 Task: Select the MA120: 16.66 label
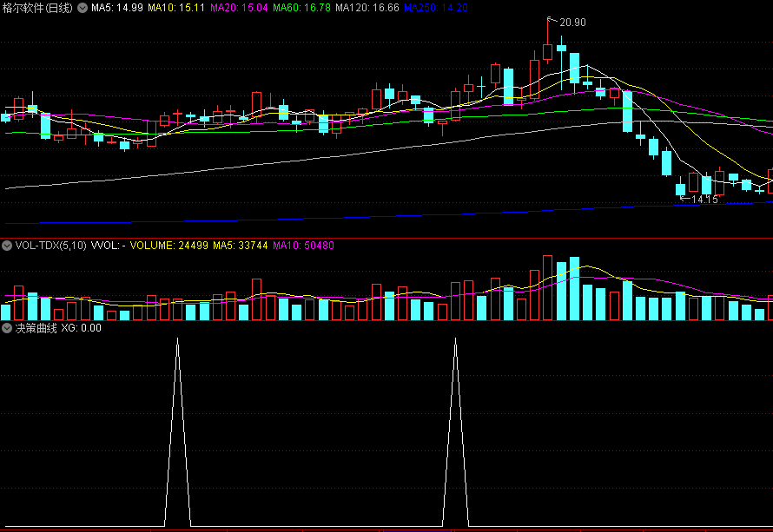(x=367, y=8)
